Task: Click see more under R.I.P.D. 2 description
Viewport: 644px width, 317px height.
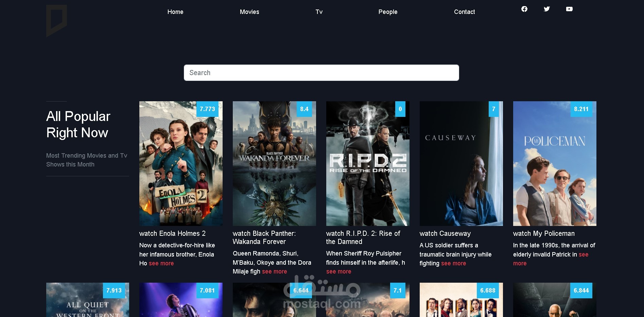Action: pos(339,271)
